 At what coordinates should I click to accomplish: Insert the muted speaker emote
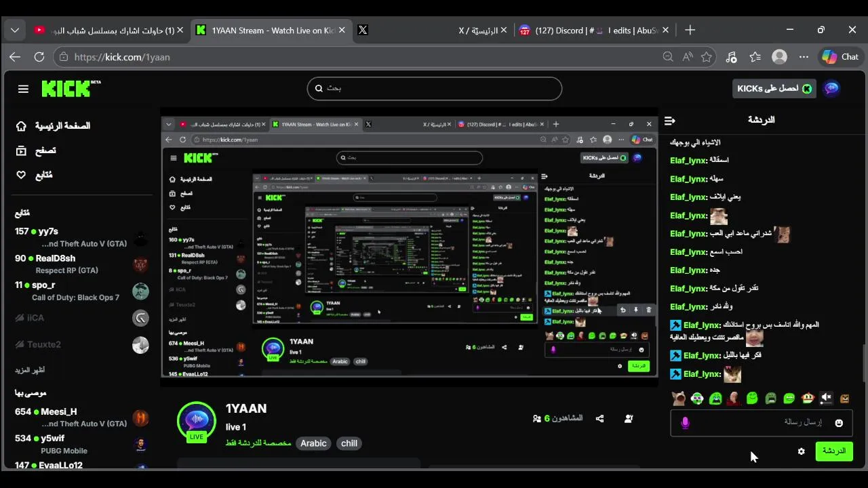825,399
